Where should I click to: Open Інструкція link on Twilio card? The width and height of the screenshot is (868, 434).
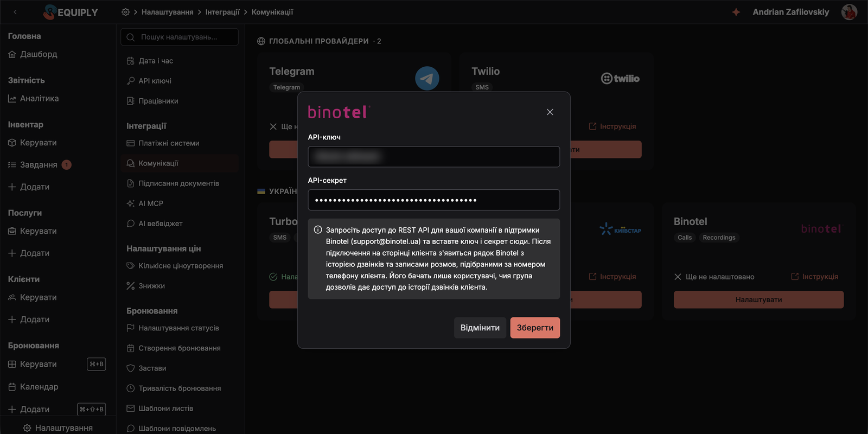click(x=612, y=126)
